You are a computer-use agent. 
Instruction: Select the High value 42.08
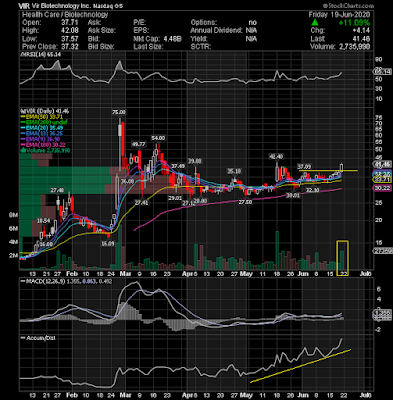pyautogui.click(x=71, y=31)
